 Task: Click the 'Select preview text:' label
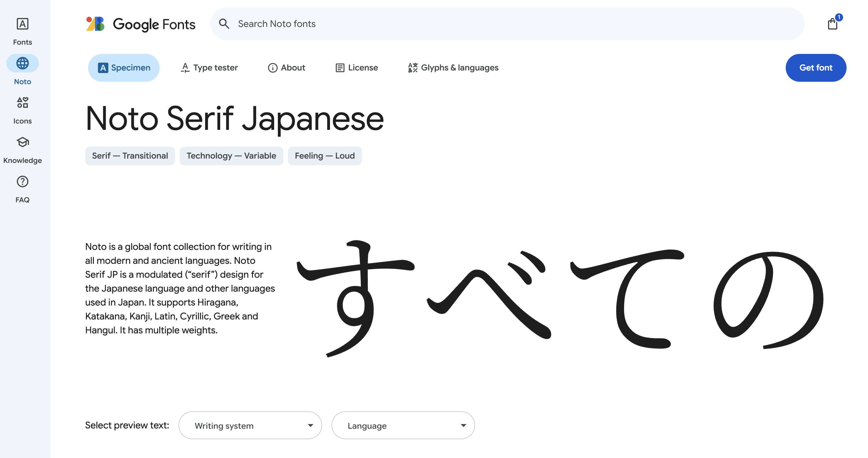tap(127, 425)
